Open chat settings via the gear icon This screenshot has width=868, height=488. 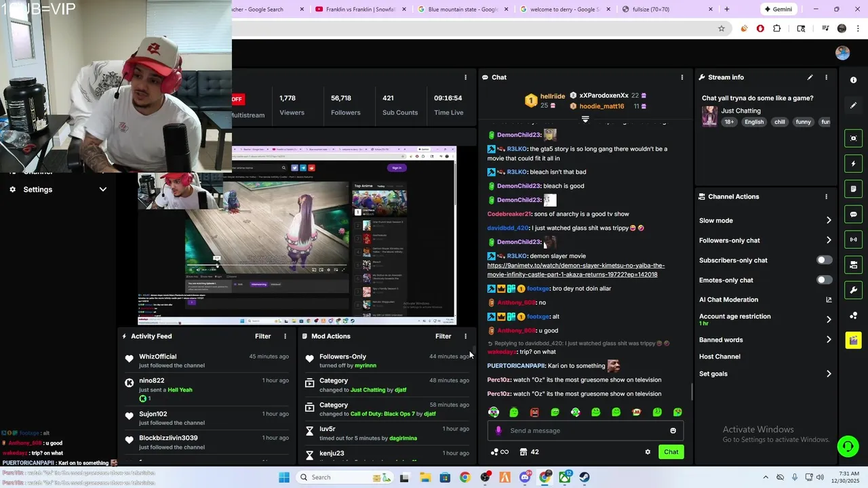tap(648, 452)
